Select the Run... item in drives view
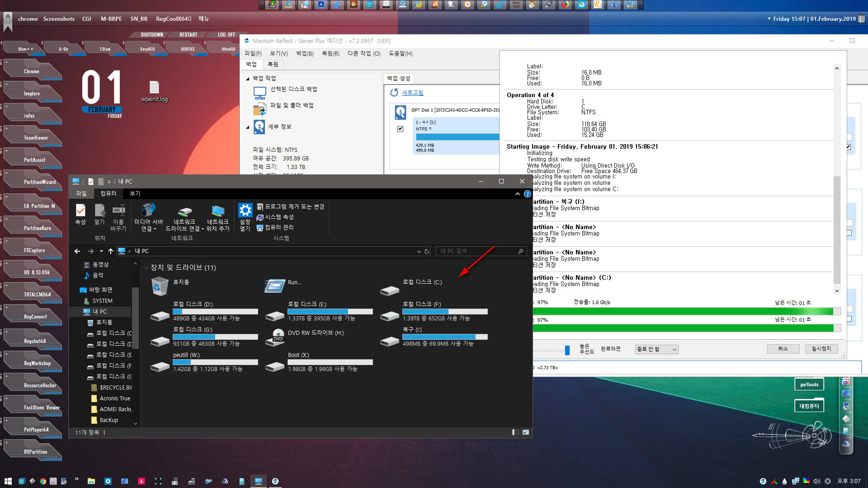This screenshot has width=868, height=488. pyautogui.click(x=283, y=286)
